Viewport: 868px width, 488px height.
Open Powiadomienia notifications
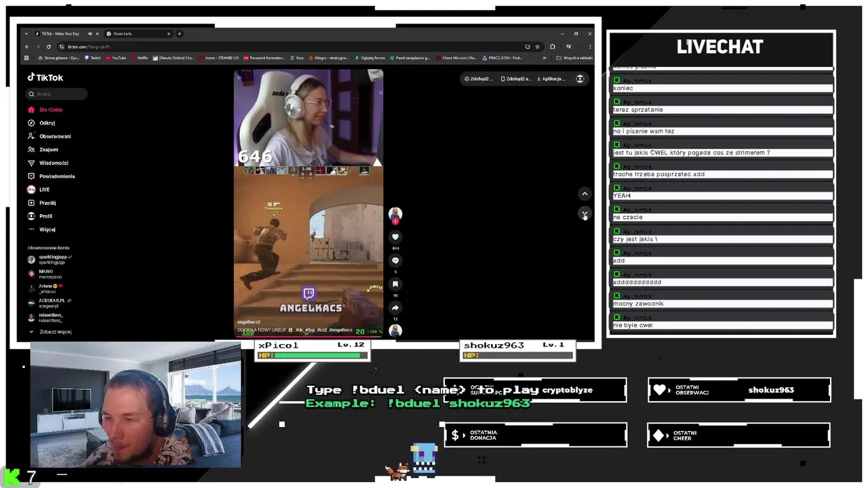pyautogui.click(x=52, y=176)
